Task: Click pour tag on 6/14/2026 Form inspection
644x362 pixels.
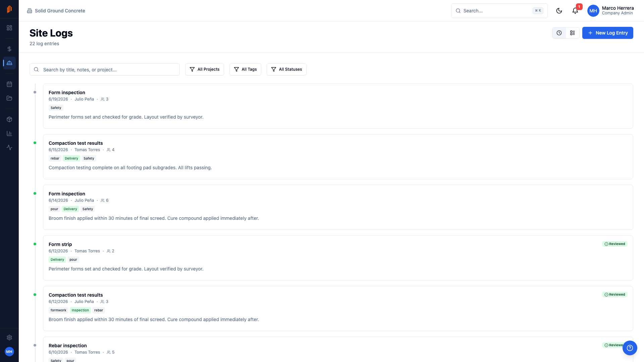Action: 54,209
